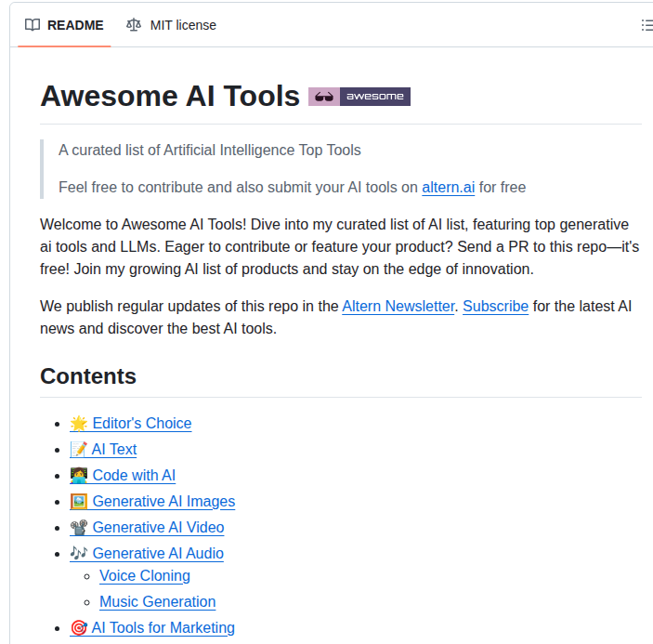Open the altern.ai link
Screen dimensions: 653x644
click(448, 188)
